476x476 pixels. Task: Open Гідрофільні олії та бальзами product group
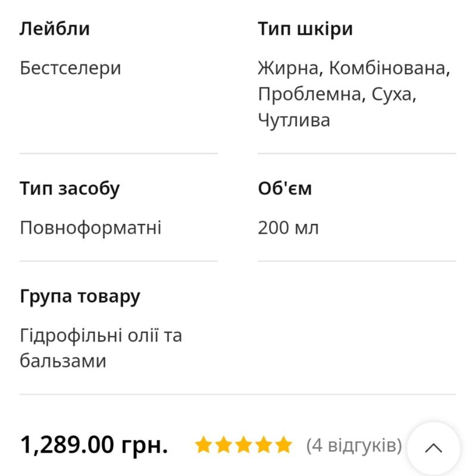pos(101,348)
